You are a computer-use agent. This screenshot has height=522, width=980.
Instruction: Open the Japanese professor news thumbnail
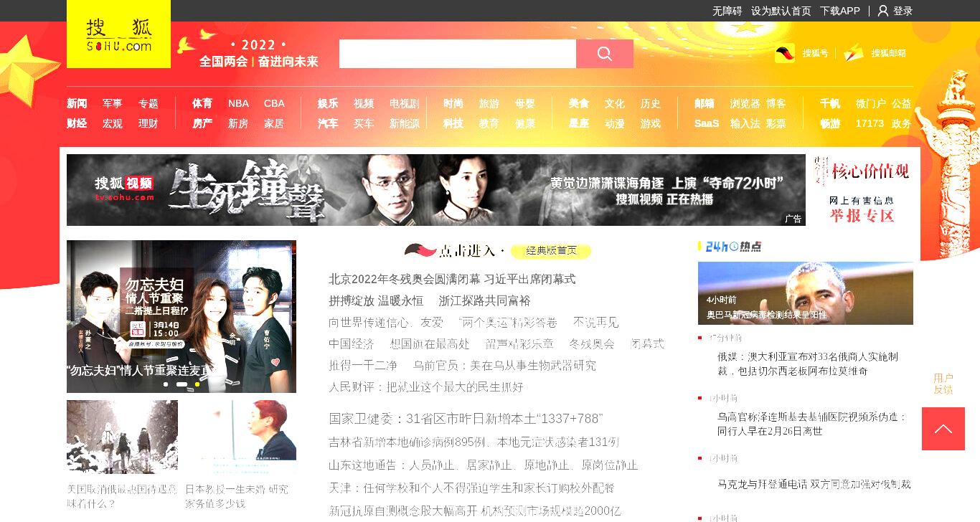pos(240,437)
